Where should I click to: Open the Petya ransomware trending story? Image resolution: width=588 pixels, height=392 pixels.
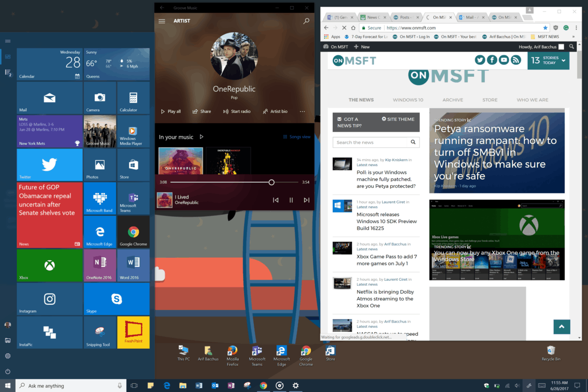496,152
